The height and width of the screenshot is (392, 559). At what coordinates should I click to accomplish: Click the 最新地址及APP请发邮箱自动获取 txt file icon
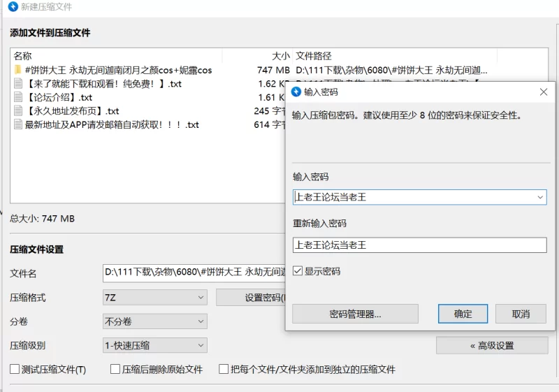tap(18, 124)
